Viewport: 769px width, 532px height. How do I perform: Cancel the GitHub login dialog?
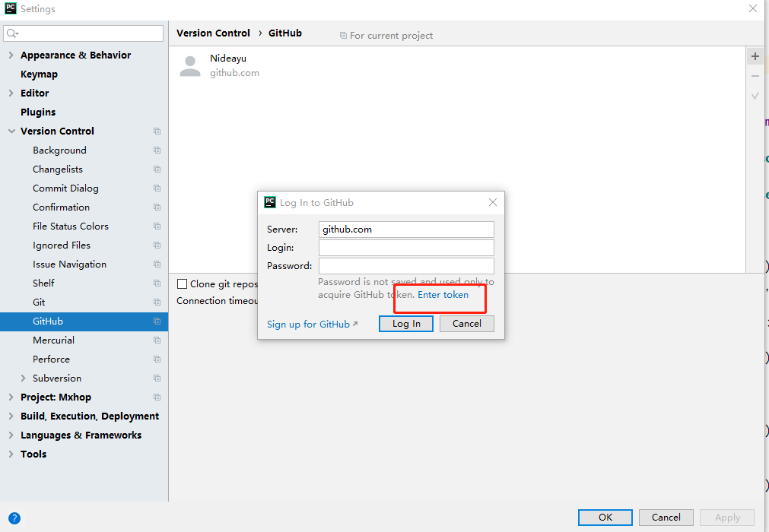click(x=466, y=324)
